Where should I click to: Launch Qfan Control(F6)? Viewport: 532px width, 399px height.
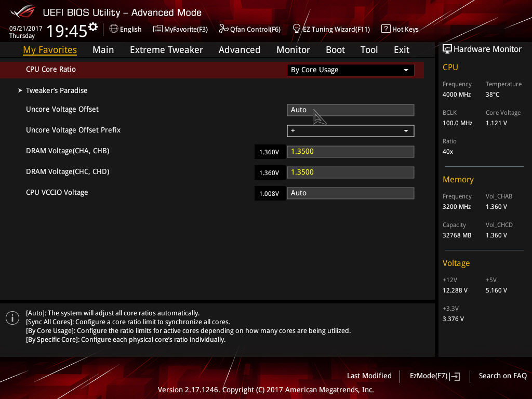pyautogui.click(x=250, y=29)
